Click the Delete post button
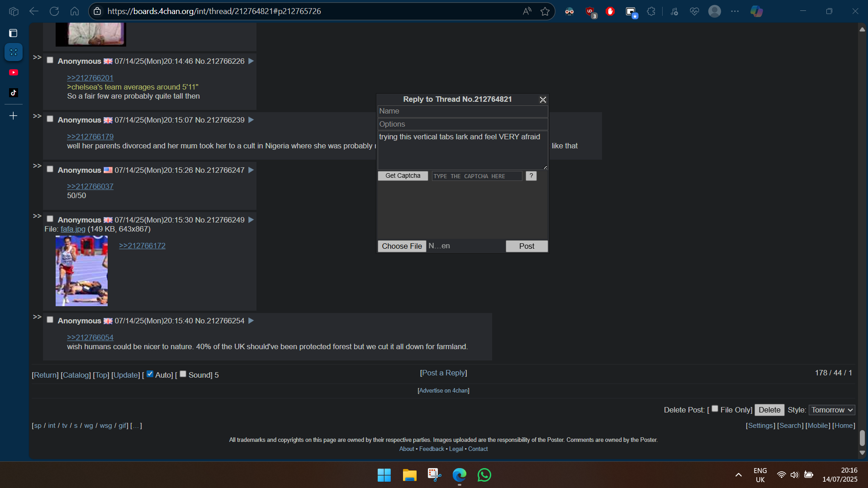This screenshot has height=488, width=868. tap(769, 410)
